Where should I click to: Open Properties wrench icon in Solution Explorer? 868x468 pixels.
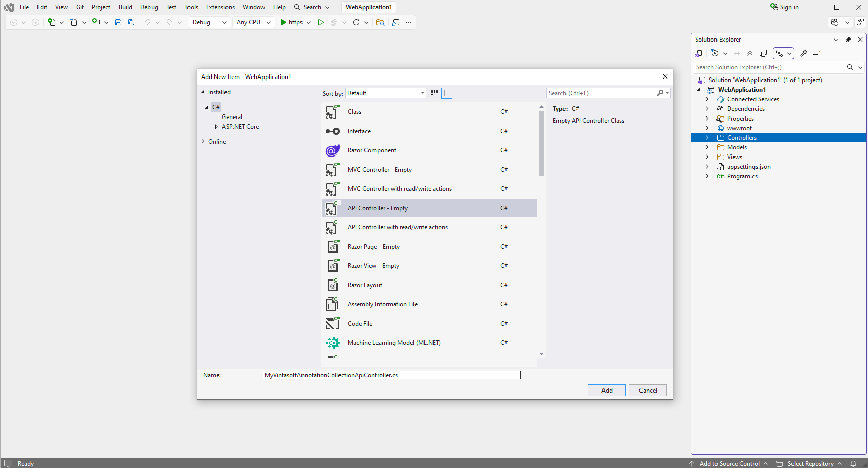(804, 53)
